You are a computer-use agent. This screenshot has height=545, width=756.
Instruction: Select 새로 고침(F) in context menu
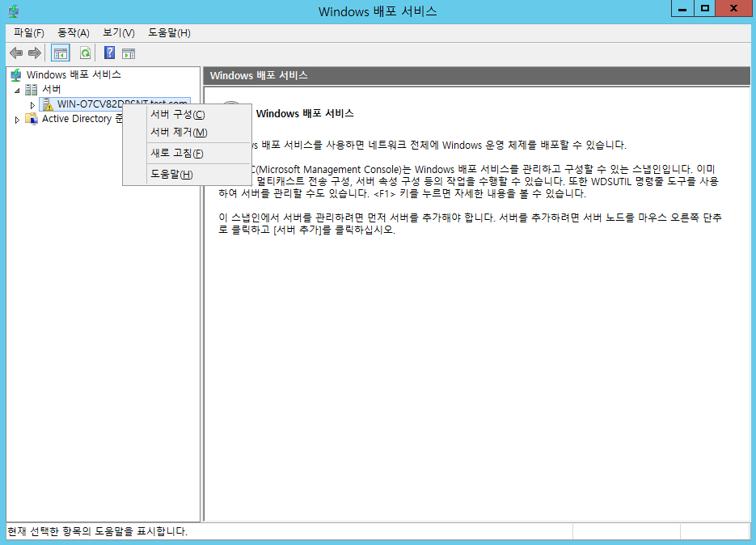coord(176,153)
